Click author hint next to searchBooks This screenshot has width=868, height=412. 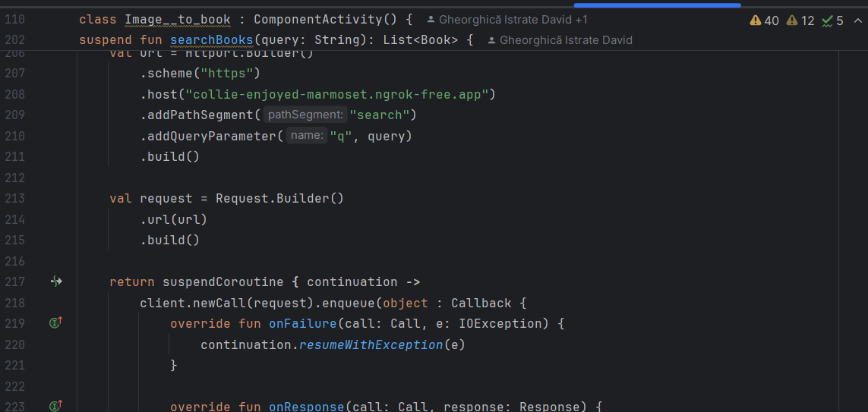tap(560, 40)
